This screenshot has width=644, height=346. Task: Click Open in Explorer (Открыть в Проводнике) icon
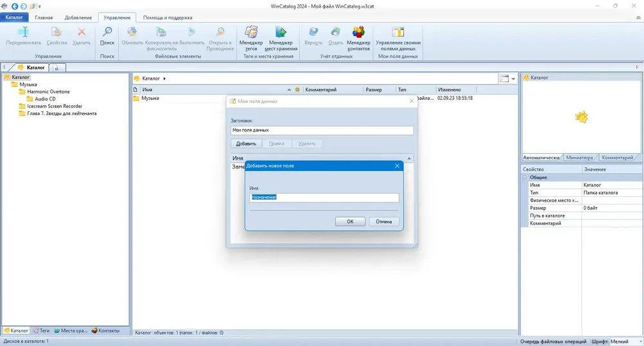point(220,32)
